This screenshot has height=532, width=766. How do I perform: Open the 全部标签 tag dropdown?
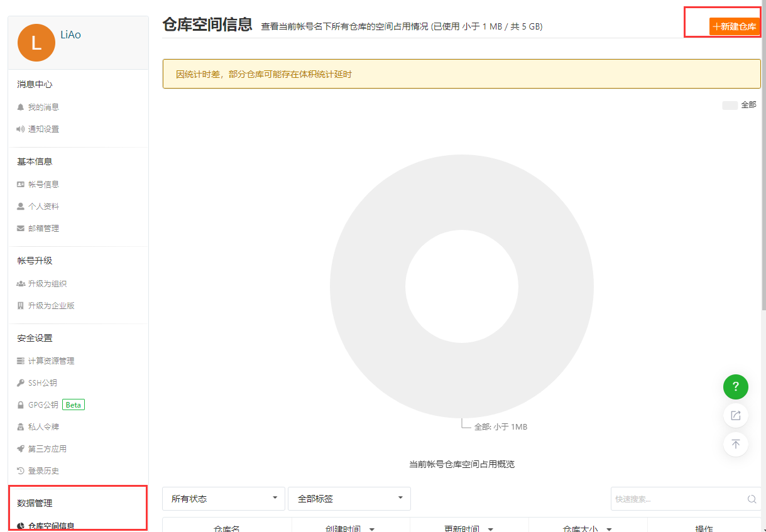coord(349,498)
